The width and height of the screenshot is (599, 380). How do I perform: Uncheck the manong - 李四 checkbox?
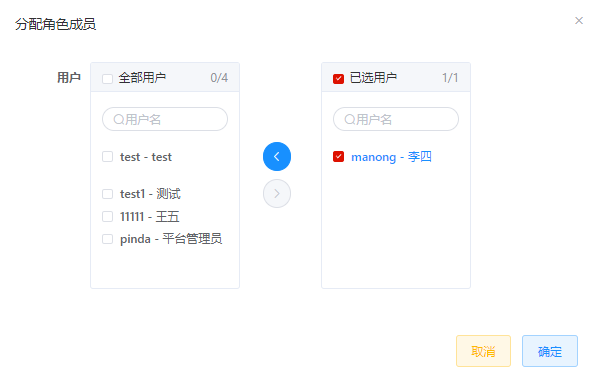click(338, 157)
